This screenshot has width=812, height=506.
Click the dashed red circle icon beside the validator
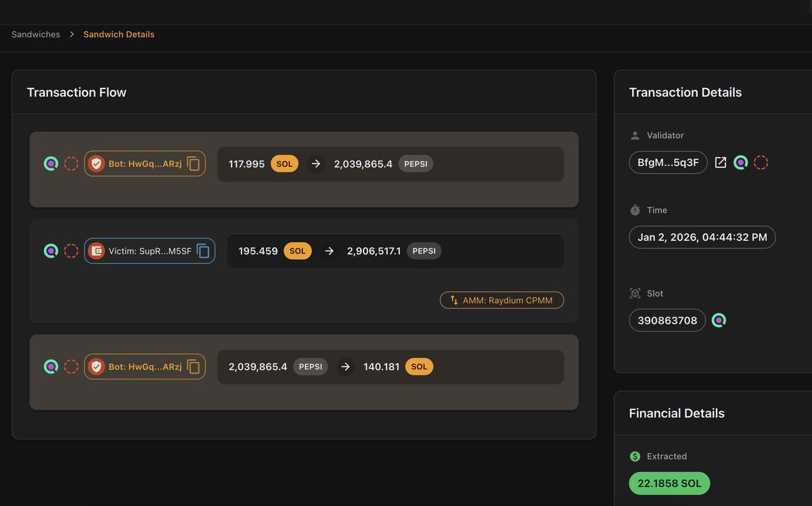tap(761, 162)
